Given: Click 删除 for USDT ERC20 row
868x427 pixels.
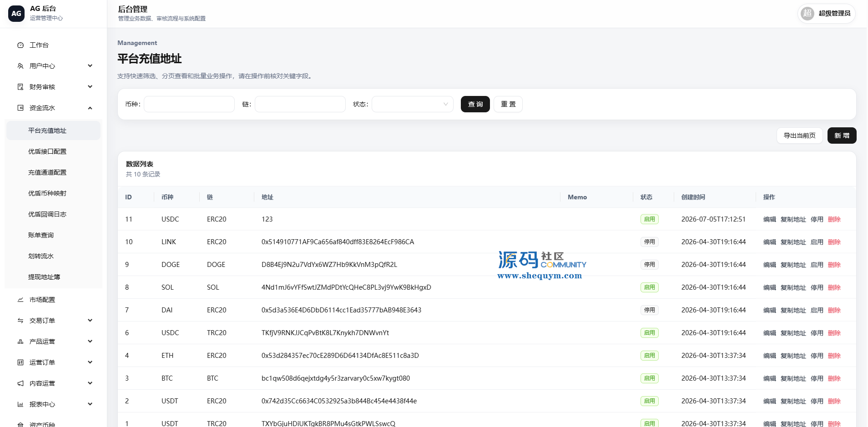Looking at the screenshot, I should tap(834, 401).
